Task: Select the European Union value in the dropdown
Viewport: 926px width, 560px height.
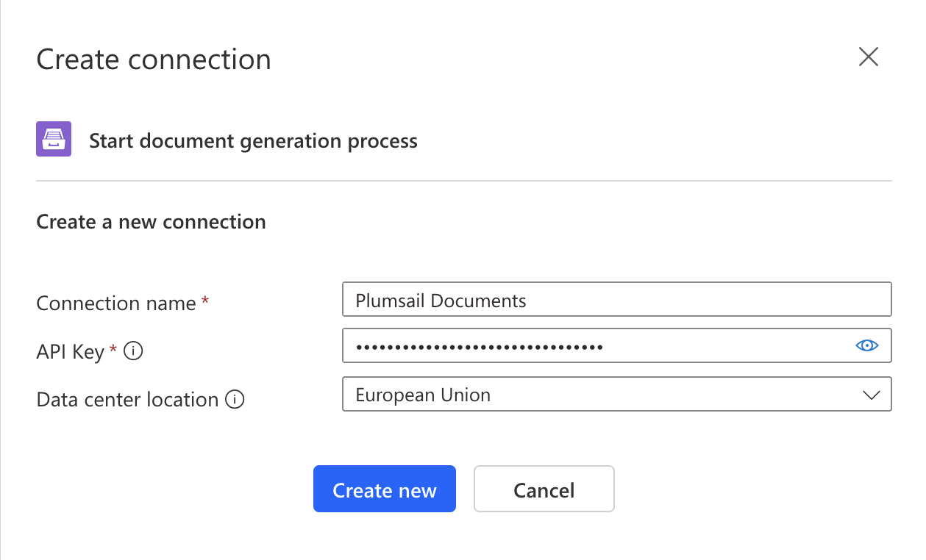Action: (x=423, y=395)
